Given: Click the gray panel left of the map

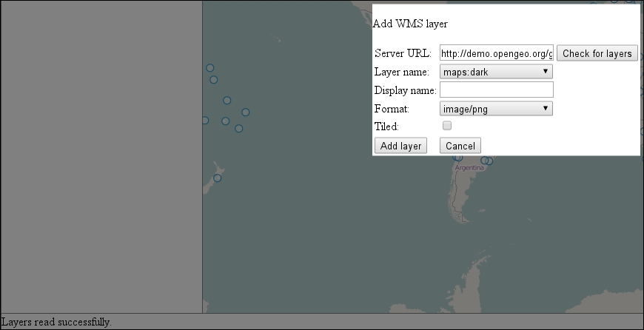Looking at the screenshot, I should [101, 155].
